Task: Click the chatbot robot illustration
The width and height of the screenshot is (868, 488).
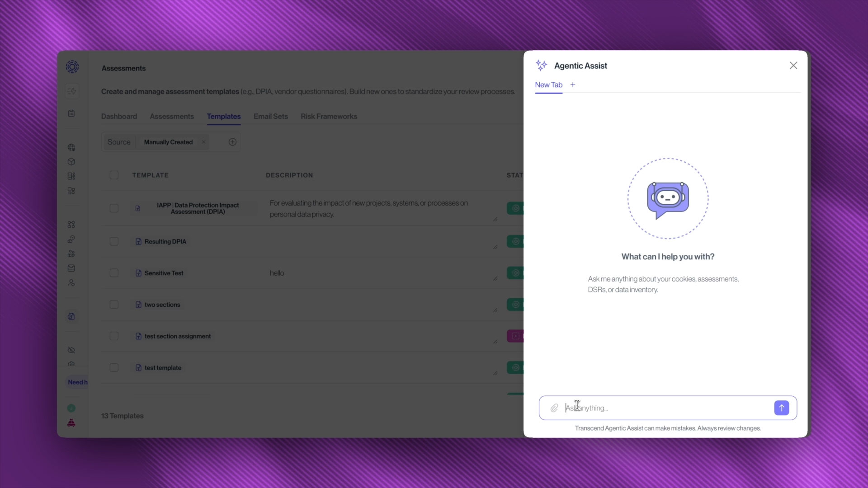Action: pos(668,199)
